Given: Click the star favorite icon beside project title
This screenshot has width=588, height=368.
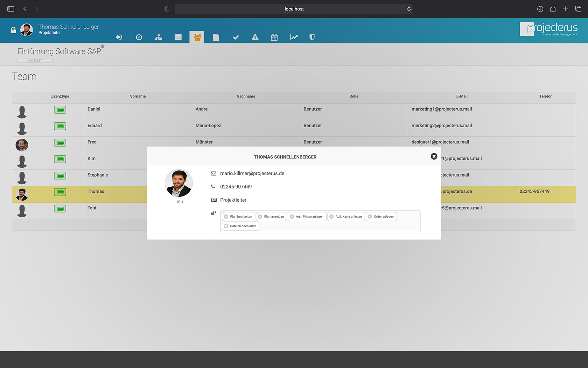Looking at the screenshot, I should click(103, 46).
